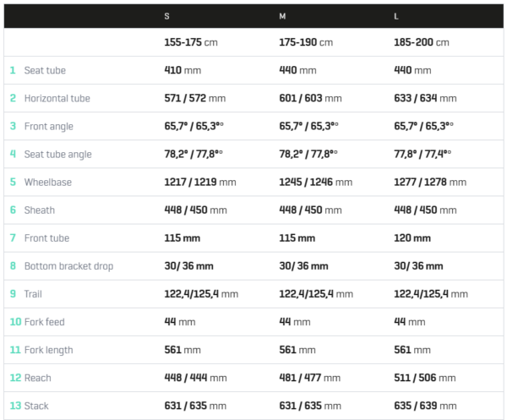Viewport: 507px width, 420px height.
Task: Click the M size column header
Action: [282, 16]
